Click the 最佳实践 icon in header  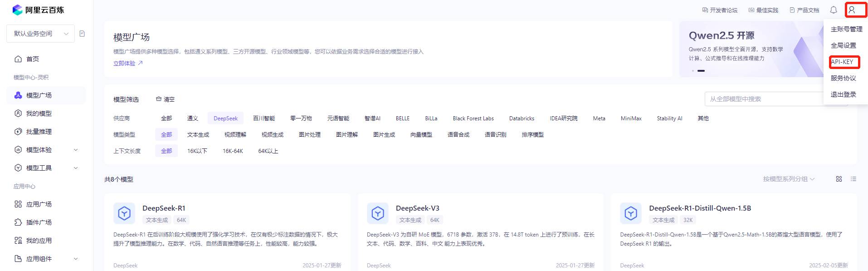pyautogui.click(x=751, y=10)
